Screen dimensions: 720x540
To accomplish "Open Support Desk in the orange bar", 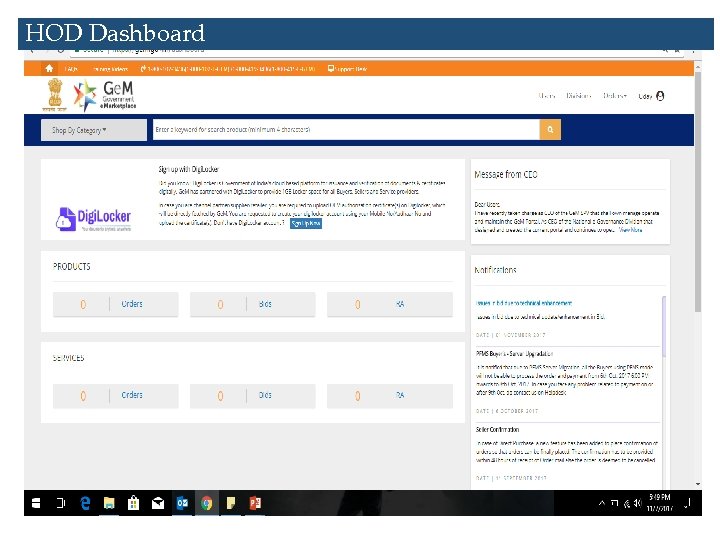I will tap(347, 69).
